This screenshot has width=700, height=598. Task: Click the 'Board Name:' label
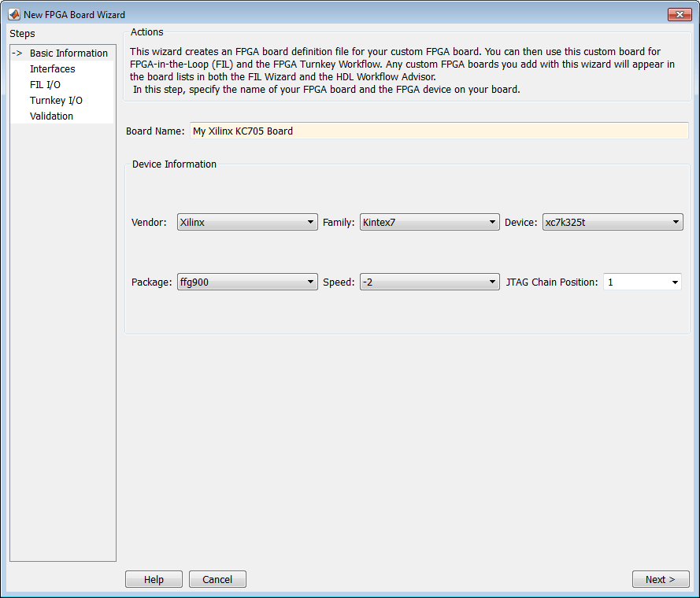[155, 131]
